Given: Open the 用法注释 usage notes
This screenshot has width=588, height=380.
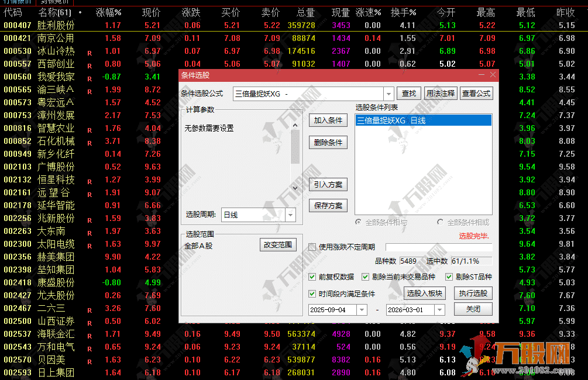Looking at the screenshot, I should (x=440, y=93).
